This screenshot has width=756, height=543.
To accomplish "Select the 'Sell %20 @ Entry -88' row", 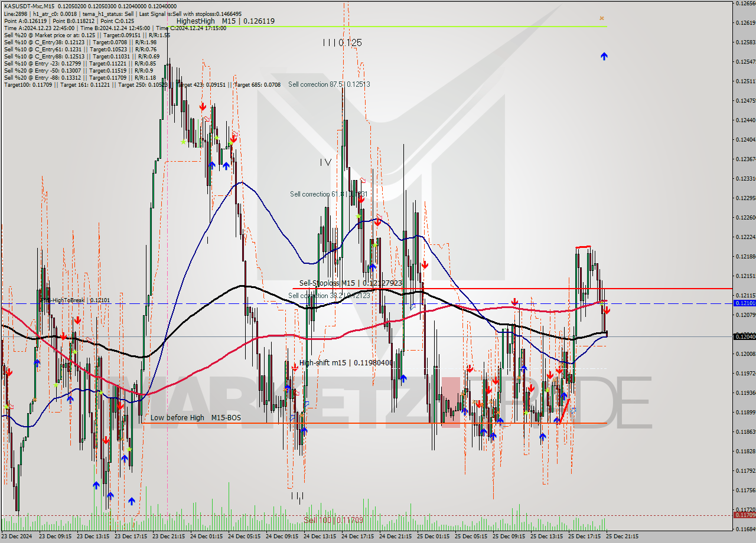I will (x=80, y=78).
